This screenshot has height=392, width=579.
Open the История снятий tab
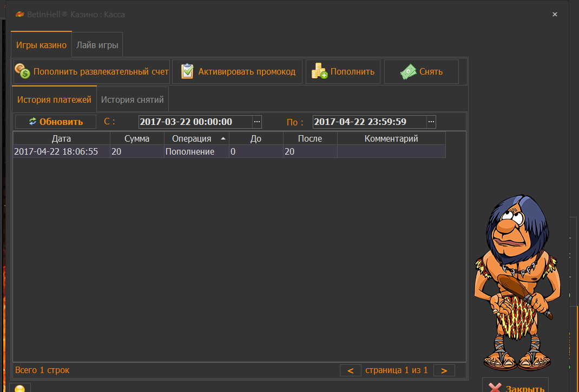[132, 99]
